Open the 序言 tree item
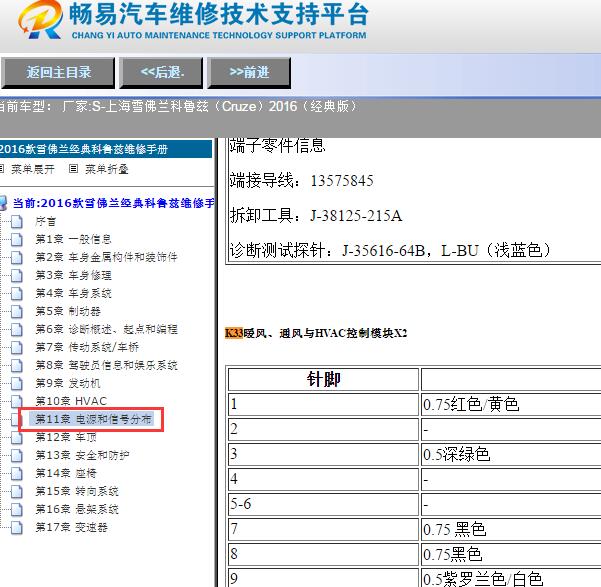The width and height of the screenshot is (601, 587). coord(46,221)
